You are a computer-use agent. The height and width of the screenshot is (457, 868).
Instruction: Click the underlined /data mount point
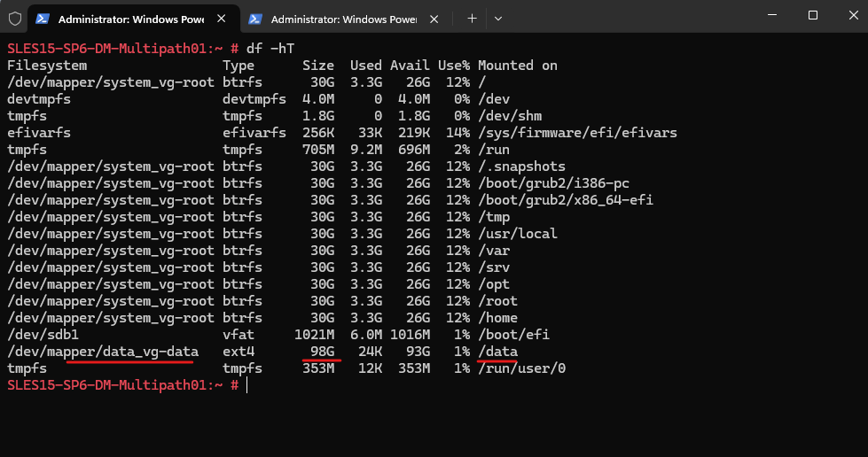tap(497, 352)
